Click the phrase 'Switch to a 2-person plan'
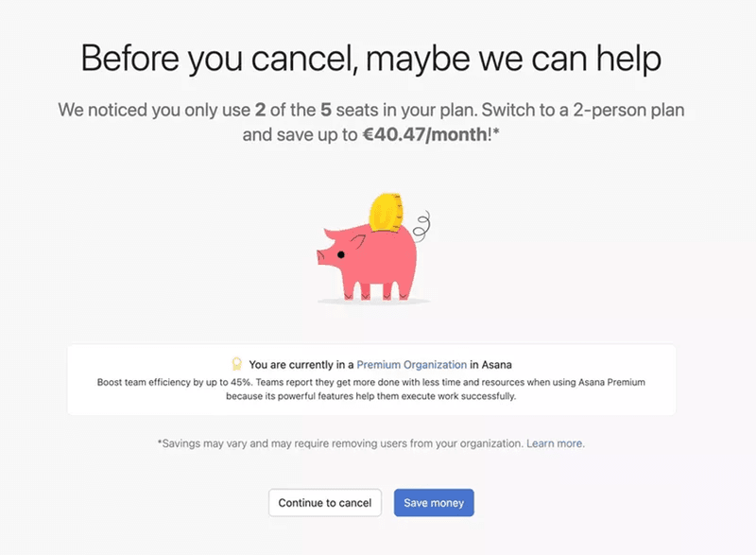The image size is (756, 555). 581,110
